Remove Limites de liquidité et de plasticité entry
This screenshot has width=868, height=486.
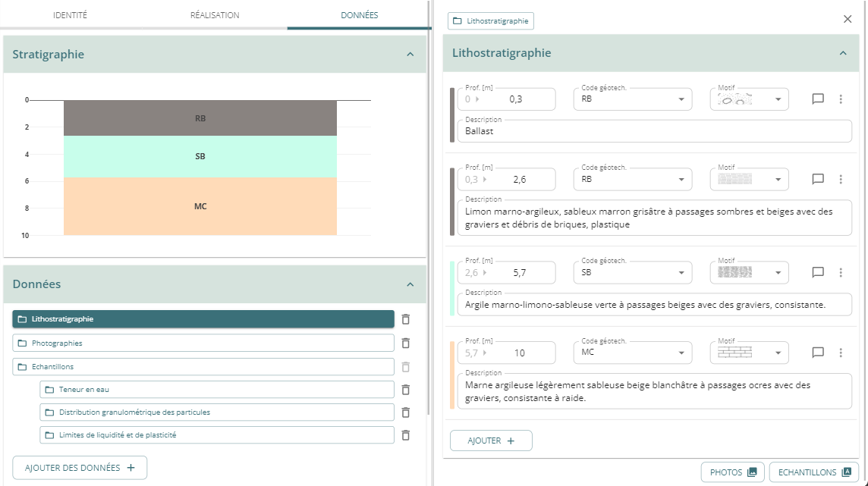click(x=406, y=435)
